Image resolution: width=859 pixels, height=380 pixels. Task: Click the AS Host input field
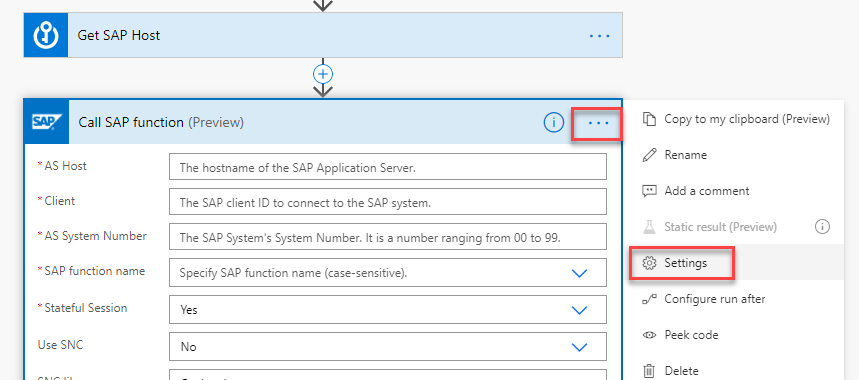388,166
